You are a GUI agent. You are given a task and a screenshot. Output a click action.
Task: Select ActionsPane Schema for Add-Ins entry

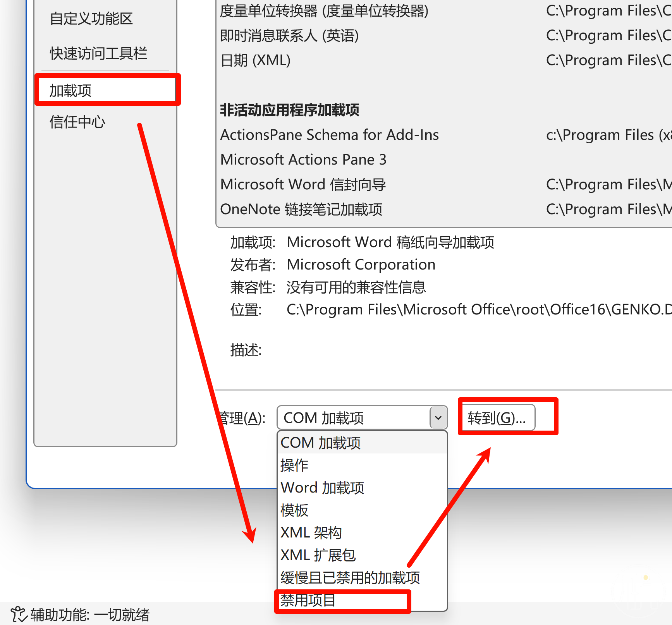[445, 135]
